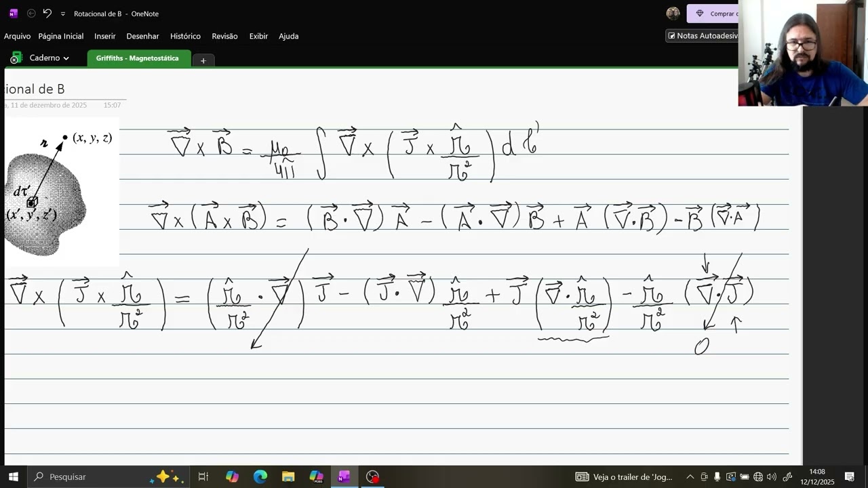Image resolution: width=868 pixels, height=488 pixels.
Task: Click the pen workspace tray icon
Action: click(x=787, y=476)
